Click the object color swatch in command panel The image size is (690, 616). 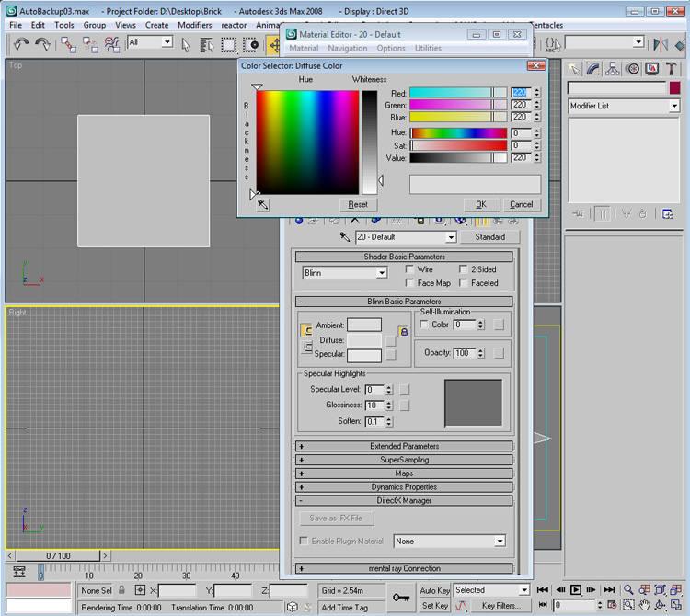click(674, 88)
